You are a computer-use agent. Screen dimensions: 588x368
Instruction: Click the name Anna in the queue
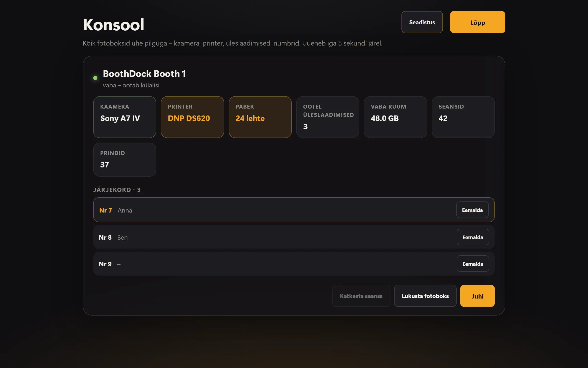click(125, 210)
